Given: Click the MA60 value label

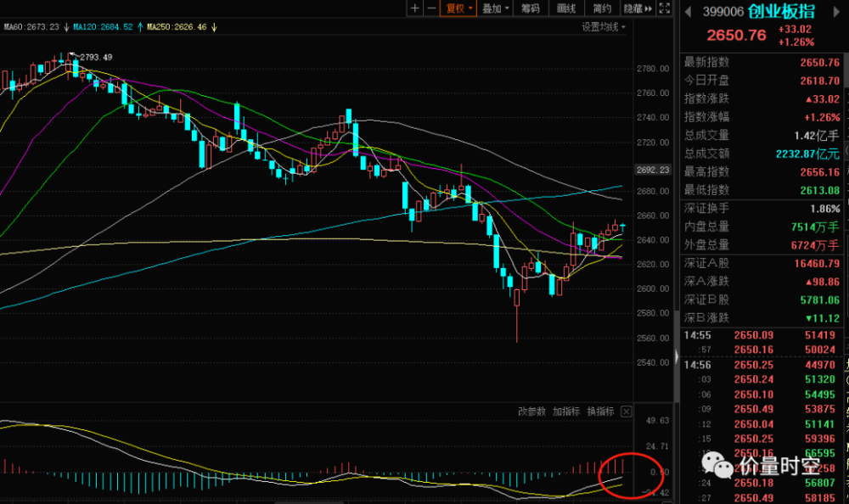Looking at the screenshot, I should pos(32,26).
